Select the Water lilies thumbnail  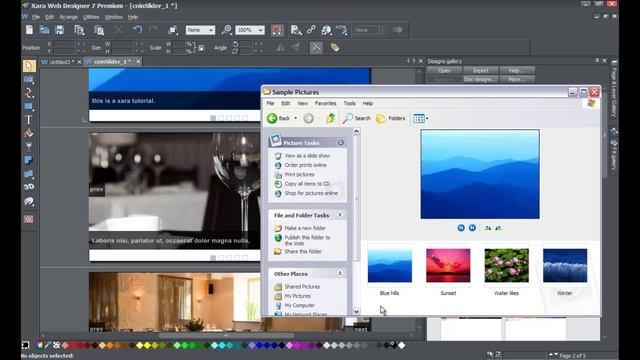(x=507, y=265)
